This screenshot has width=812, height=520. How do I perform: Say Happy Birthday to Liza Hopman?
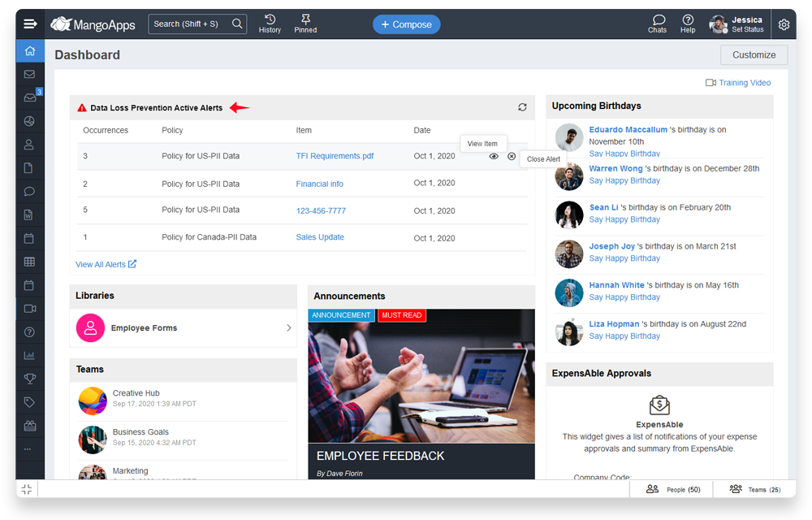pyautogui.click(x=624, y=336)
